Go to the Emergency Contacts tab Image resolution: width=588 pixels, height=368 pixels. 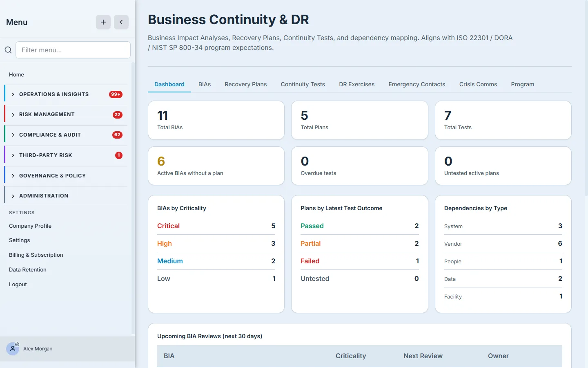417,84
